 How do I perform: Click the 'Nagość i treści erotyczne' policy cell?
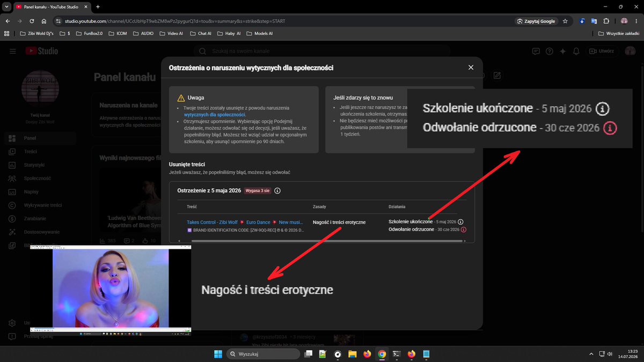click(x=339, y=222)
